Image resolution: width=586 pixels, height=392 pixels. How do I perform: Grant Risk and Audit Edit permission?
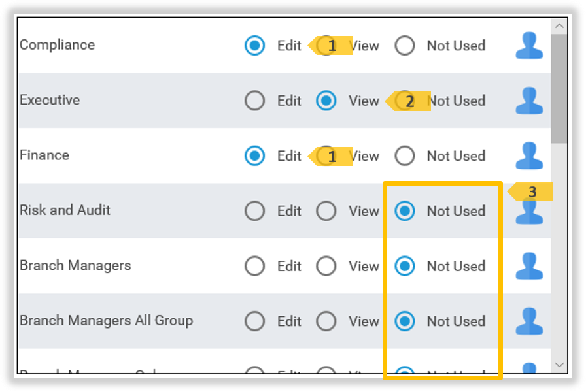pos(255,211)
